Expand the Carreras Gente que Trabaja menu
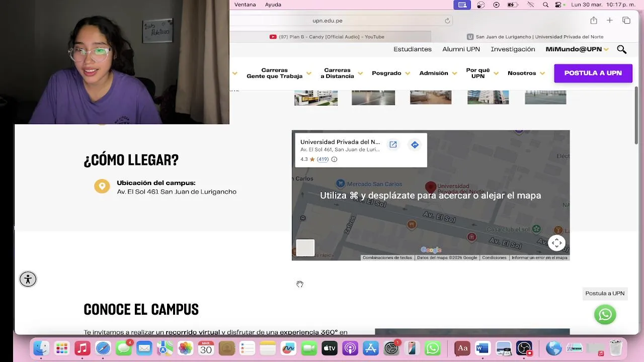This screenshot has width=644, height=362. pyautogui.click(x=279, y=73)
